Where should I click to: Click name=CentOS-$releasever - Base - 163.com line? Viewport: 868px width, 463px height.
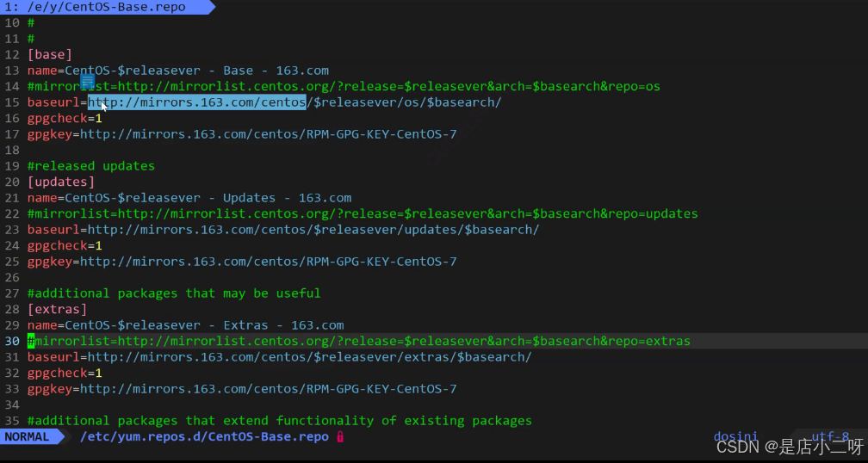click(177, 71)
